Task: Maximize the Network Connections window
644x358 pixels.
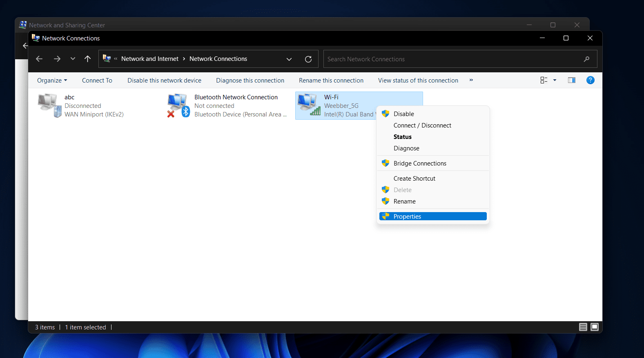Action: coord(566,38)
